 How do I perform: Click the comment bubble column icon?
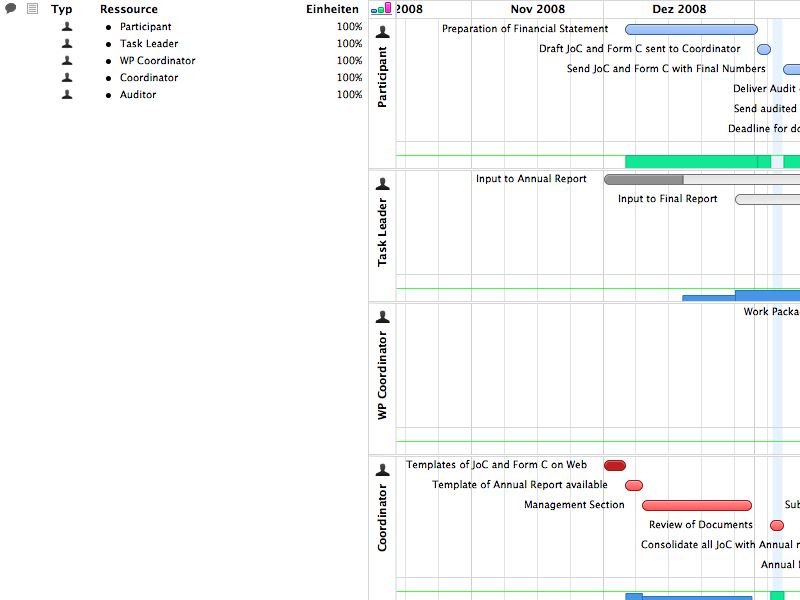[11, 9]
